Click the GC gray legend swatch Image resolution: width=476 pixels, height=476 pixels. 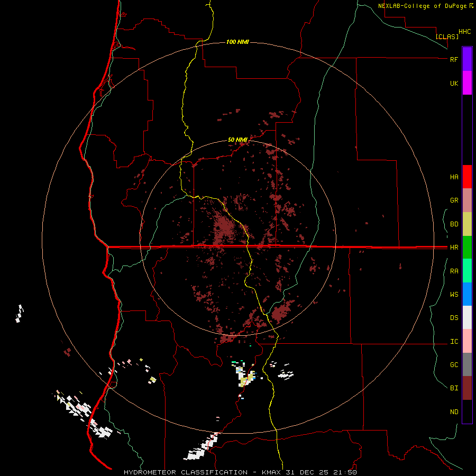click(x=467, y=364)
